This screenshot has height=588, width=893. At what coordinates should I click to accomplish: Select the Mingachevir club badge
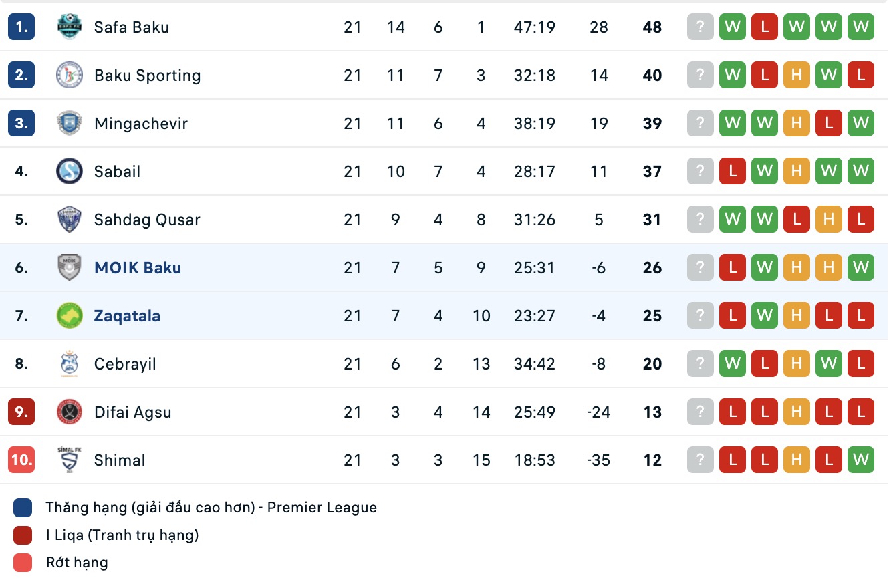point(70,123)
